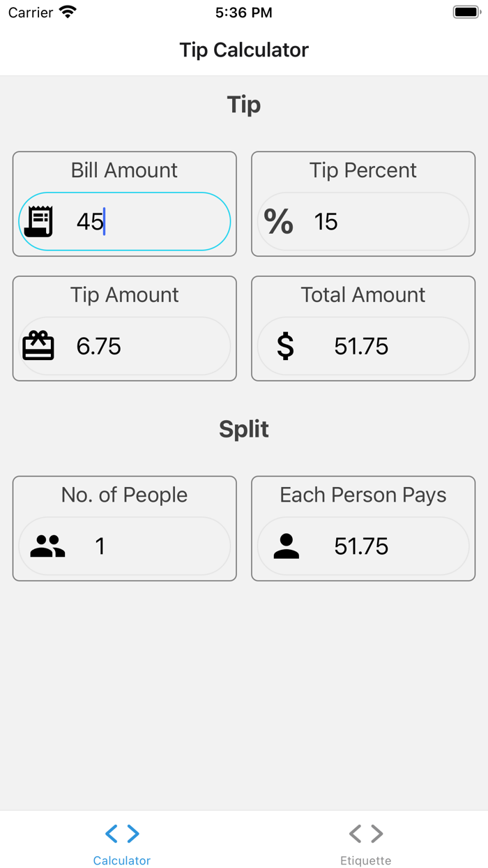Click the Wi-Fi icon in the status bar
This screenshot has width=488, height=868.
pos(65,11)
